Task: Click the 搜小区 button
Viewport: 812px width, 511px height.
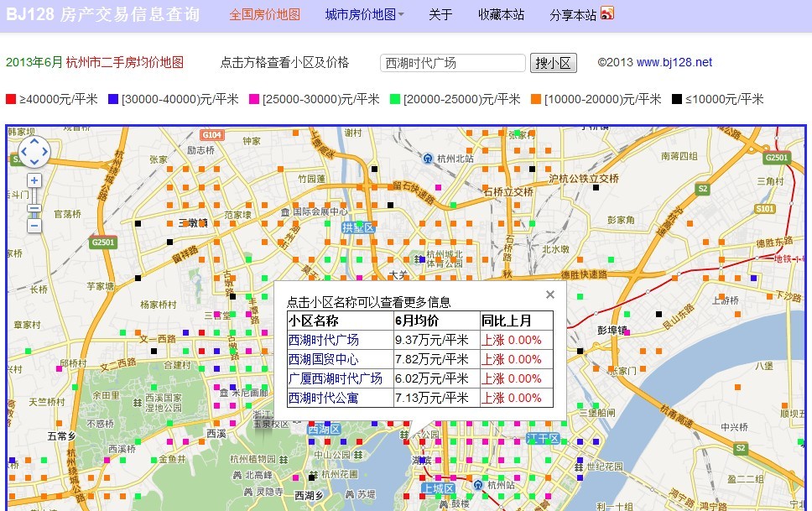Action: (x=553, y=63)
